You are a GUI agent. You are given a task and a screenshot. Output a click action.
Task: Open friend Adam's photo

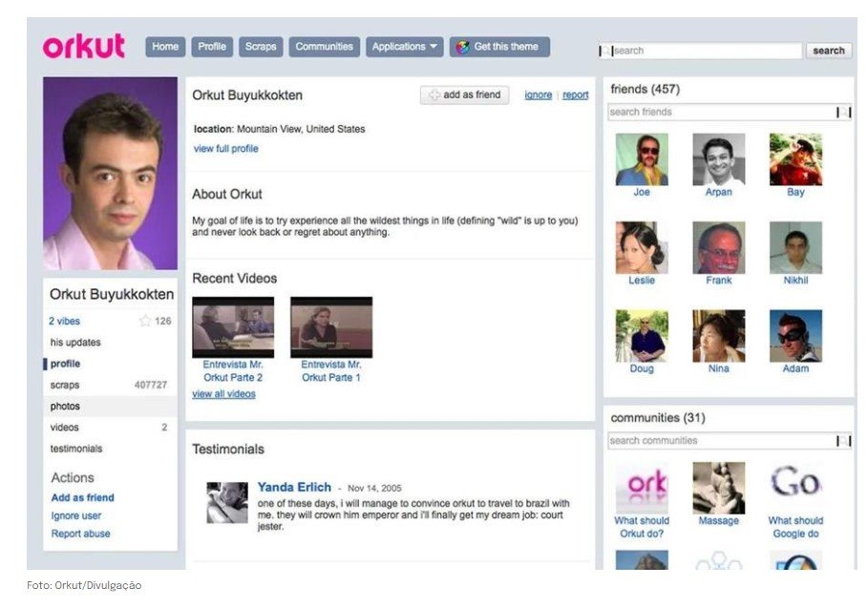tap(795, 336)
